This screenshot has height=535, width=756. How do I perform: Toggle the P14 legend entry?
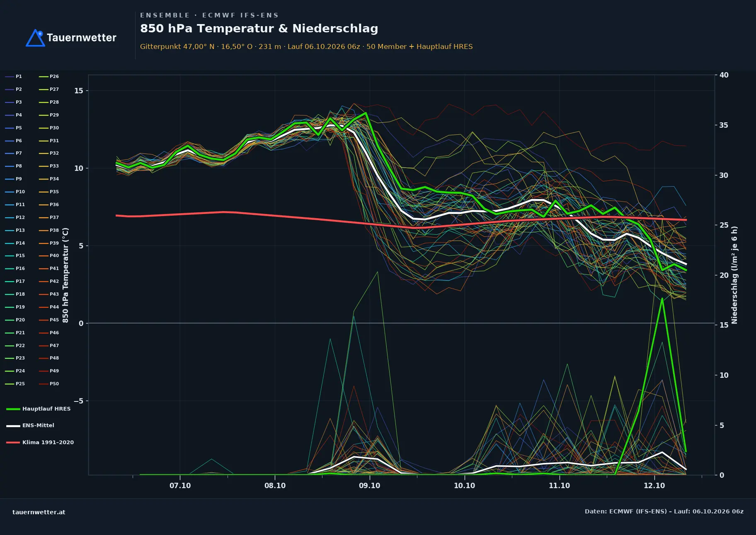[x=15, y=243]
